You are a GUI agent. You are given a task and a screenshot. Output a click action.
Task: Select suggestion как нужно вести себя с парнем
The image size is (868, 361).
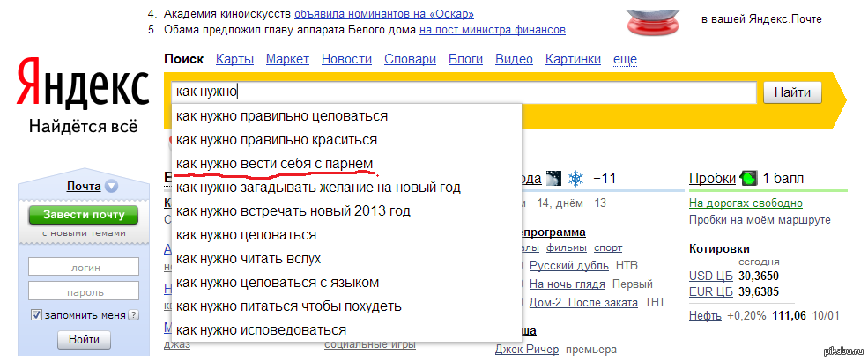(x=274, y=164)
